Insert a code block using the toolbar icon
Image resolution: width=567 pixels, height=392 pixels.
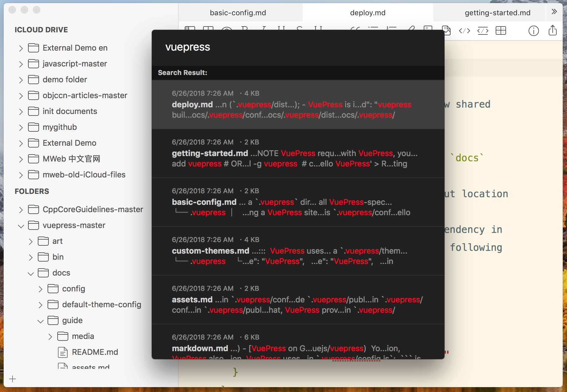pos(483,30)
